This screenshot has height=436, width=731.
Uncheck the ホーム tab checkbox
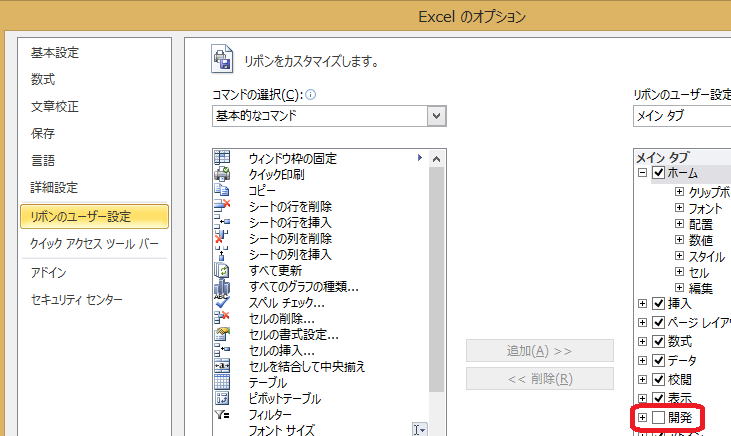(658, 173)
